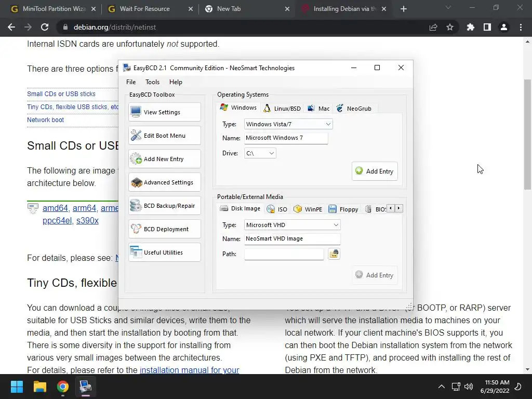
Task: Open the arm64 download link
Action: click(x=85, y=208)
